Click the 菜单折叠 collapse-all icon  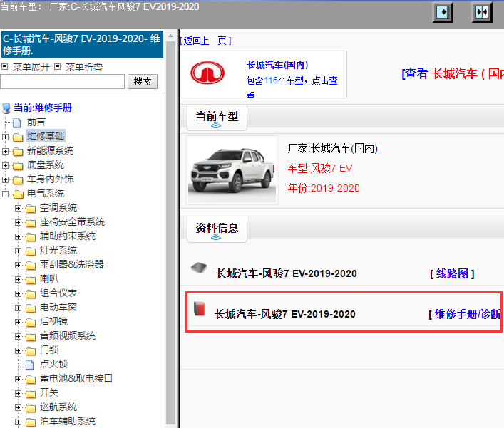(57, 67)
